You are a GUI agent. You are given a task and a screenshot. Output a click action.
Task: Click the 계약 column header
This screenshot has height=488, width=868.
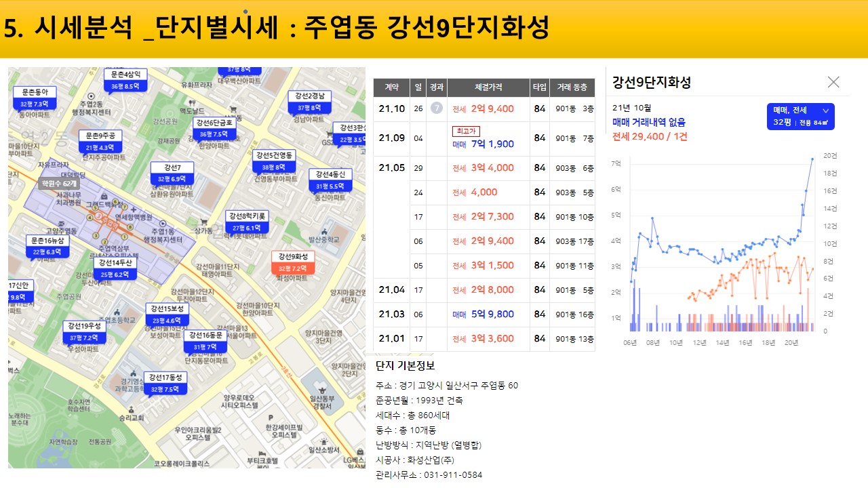391,87
